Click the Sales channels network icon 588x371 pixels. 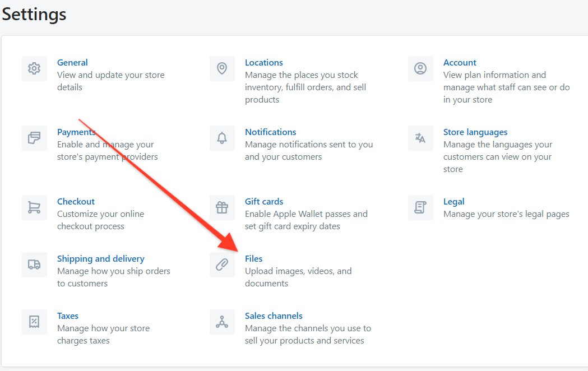point(222,322)
